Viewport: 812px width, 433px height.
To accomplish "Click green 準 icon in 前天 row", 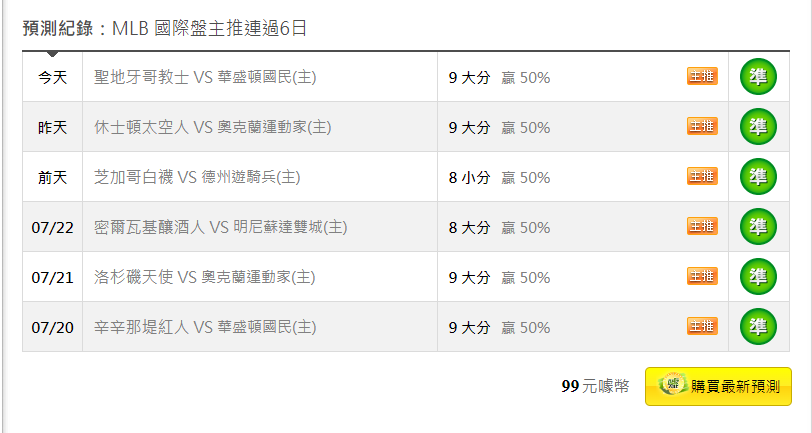I will point(758,177).
